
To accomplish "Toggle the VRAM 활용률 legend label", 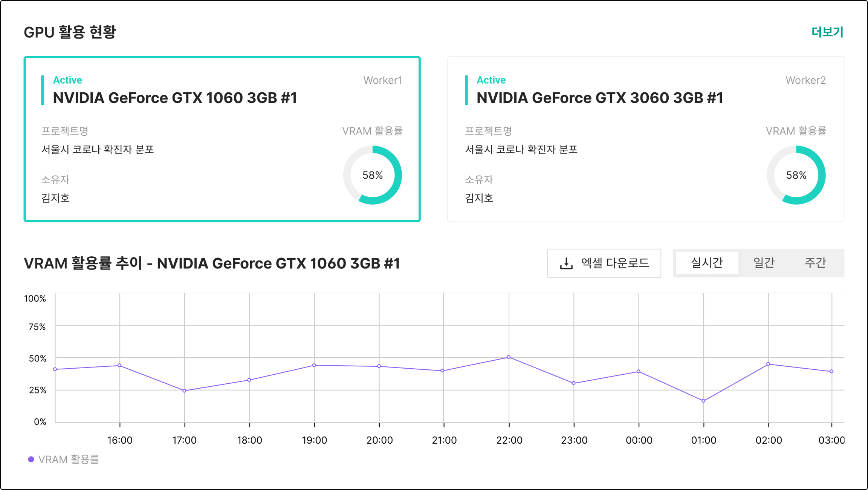I will 69,459.
